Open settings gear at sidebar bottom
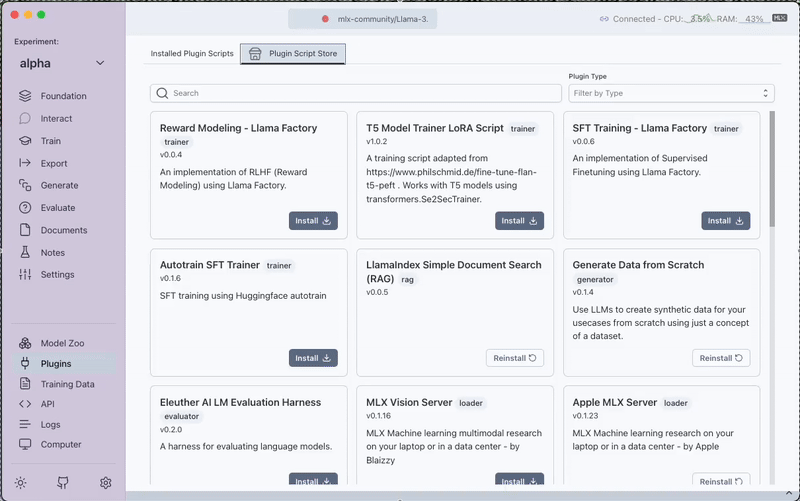The height and width of the screenshot is (501, 800). pyautogui.click(x=105, y=483)
